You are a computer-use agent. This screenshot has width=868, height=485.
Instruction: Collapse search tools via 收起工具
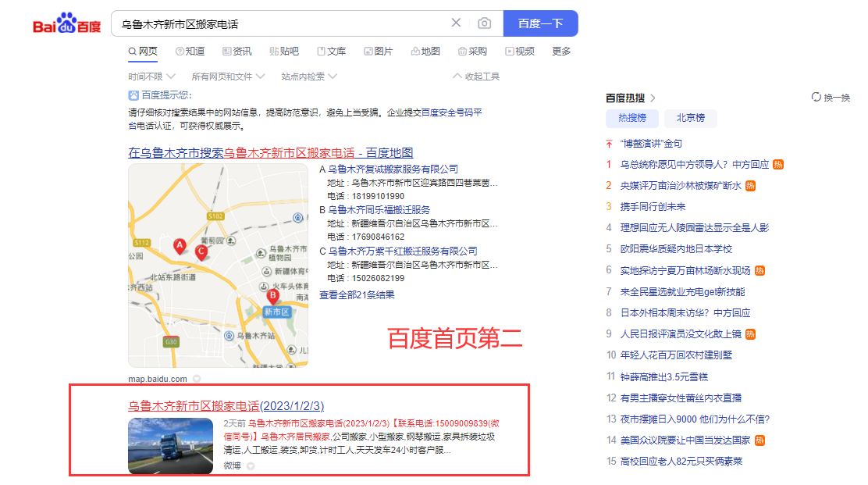[x=476, y=77]
